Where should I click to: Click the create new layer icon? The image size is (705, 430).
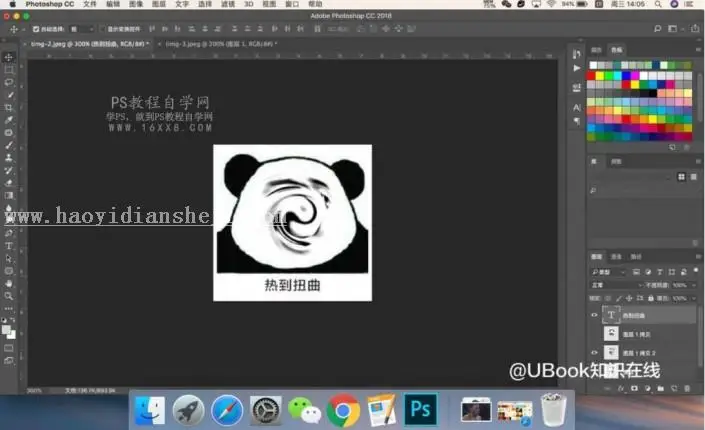click(674, 388)
